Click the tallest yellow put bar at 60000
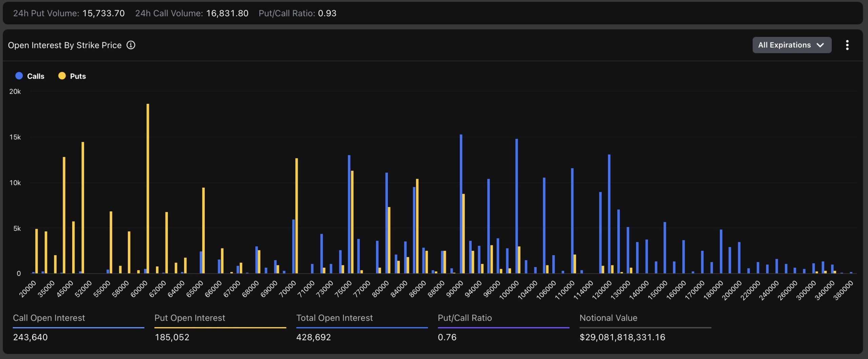The image size is (868, 359). tap(147, 187)
